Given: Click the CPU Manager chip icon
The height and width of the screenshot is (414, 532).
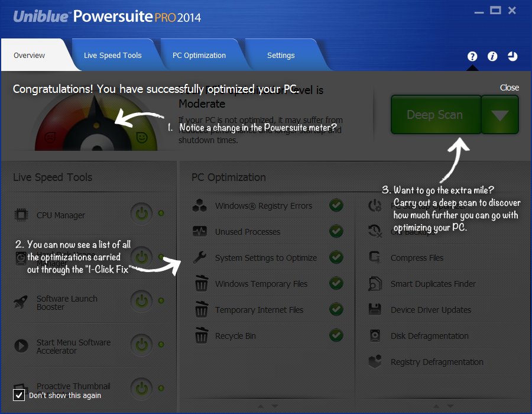Looking at the screenshot, I should click(21, 215).
